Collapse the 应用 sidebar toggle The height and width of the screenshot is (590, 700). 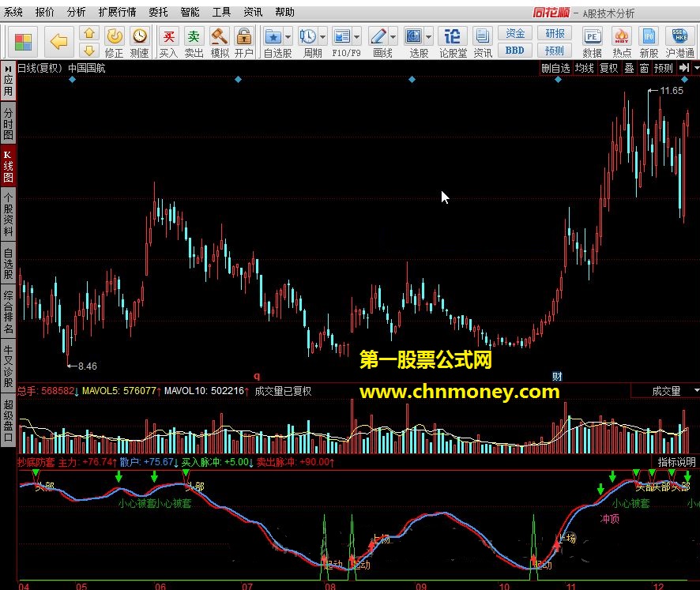pyautogui.click(x=8, y=81)
